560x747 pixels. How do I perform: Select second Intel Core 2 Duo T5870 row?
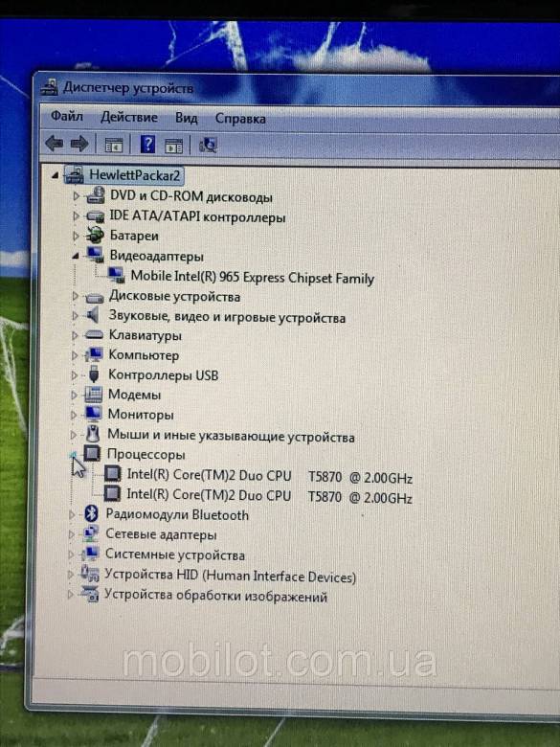[269, 496]
